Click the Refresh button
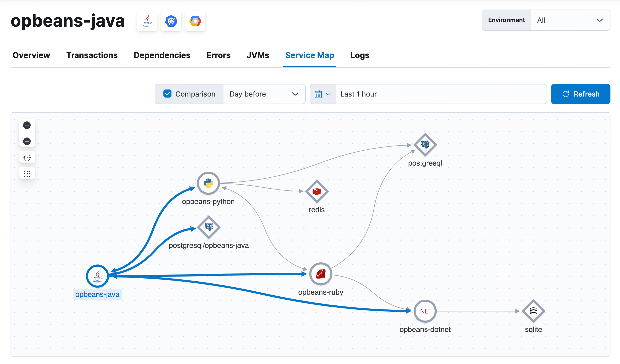The height and width of the screenshot is (364, 620). point(581,94)
